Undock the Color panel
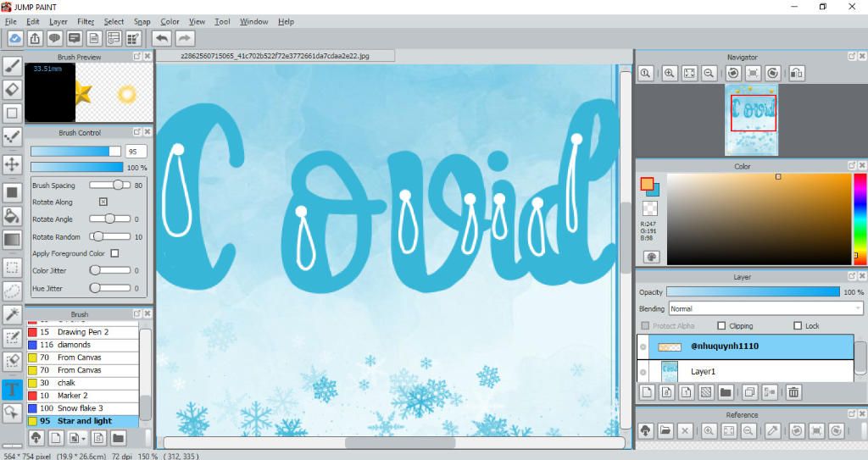 (x=852, y=165)
